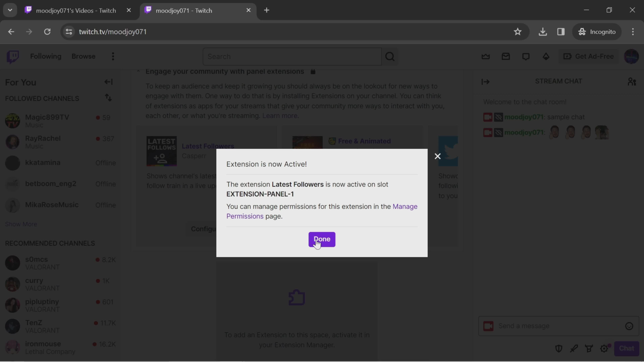Click the moodjoy071 channel in sidebar
Image resolution: width=644 pixels, height=362 pixels.
coord(524,117)
